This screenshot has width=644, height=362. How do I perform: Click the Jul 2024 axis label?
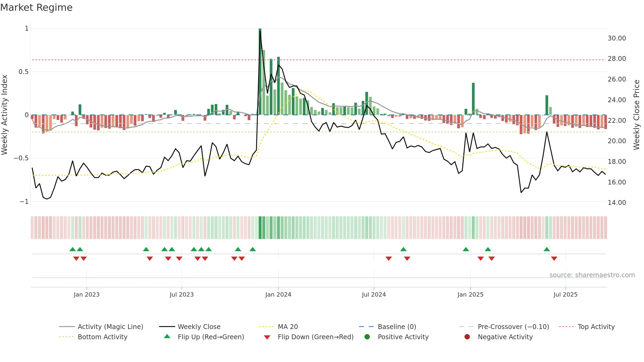(x=374, y=294)
